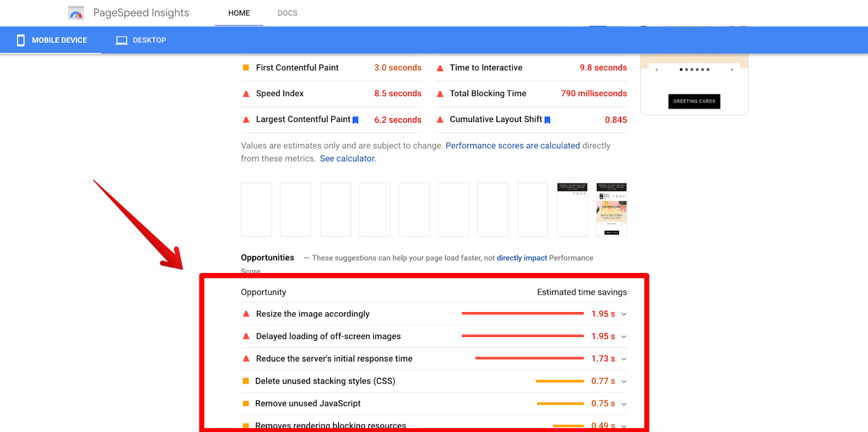Expand Delayed loading of off-screen images
868x432 pixels.
[624, 336]
